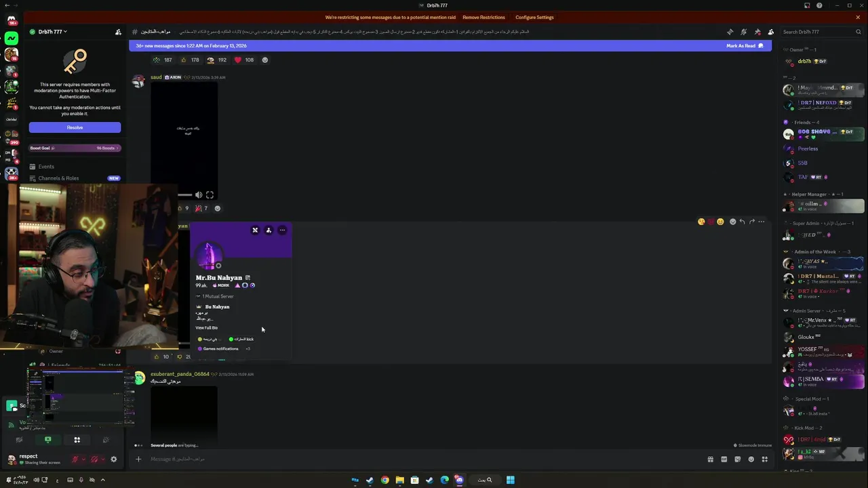Open gift icon in message bar

click(710, 459)
